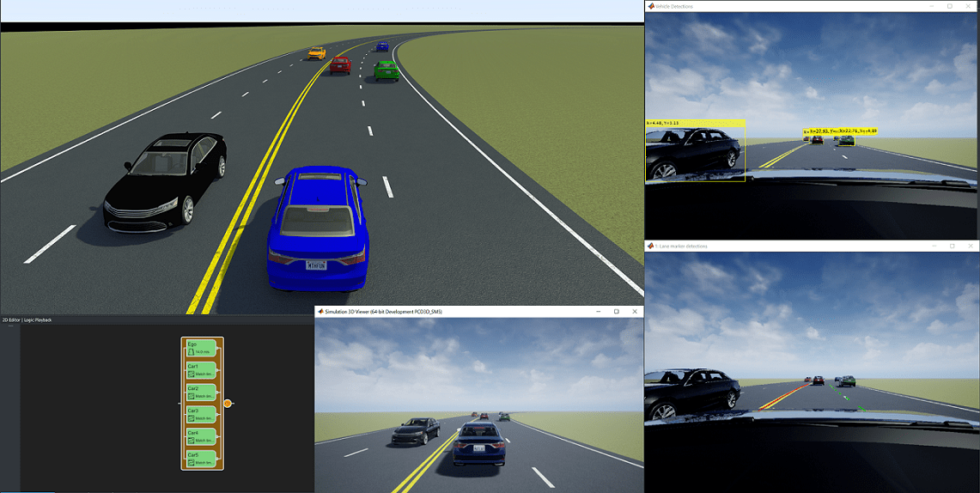
Task: Select the Car1 node title
Action: (x=193, y=366)
